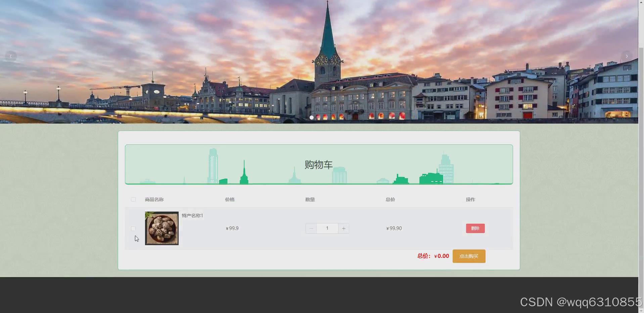Increase quantity with the plus button
Screen dimensions: 644x313
click(x=343, y=228)
